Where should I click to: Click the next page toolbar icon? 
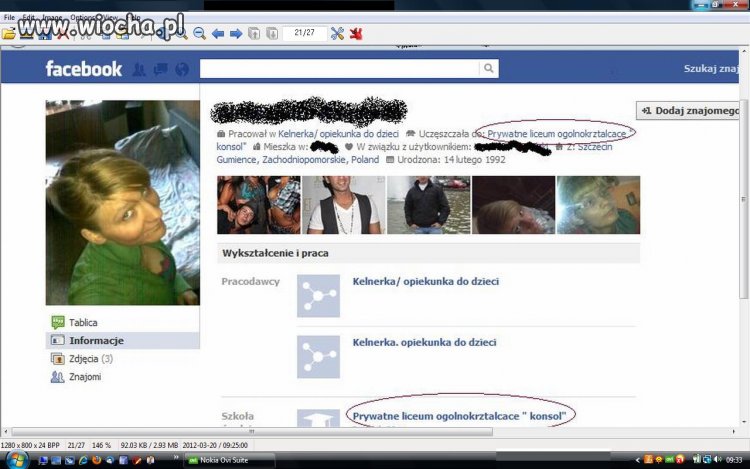[272, 33]
